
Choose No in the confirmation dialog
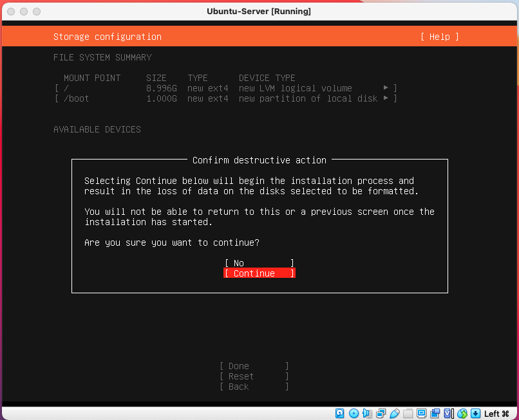[259, 263]
